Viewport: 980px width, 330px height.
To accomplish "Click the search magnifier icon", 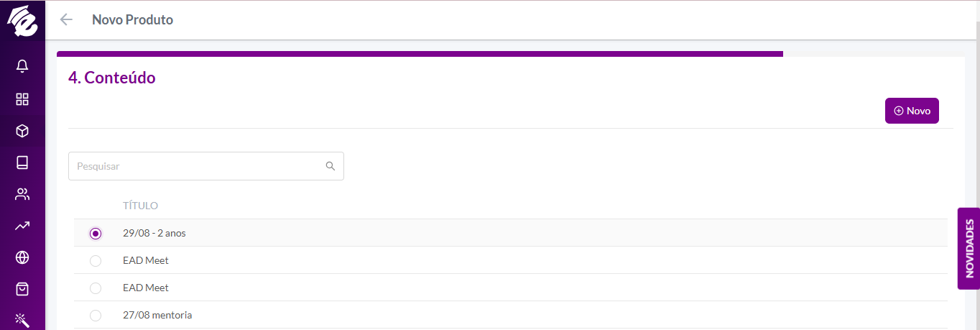I will tap(330, 166).
